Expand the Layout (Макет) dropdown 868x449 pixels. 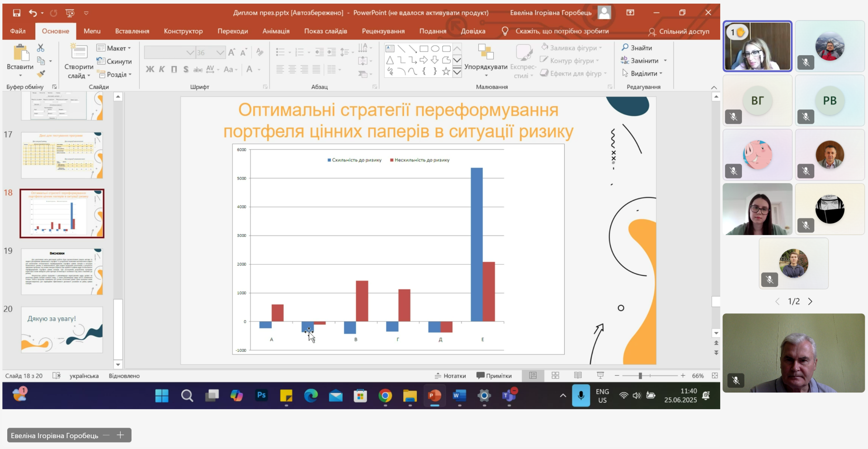click(129, 48)
